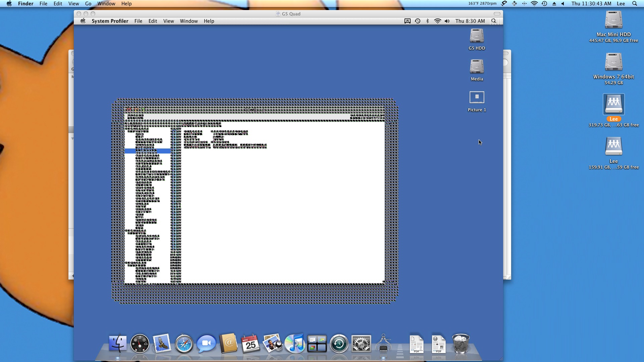
Task: Select the Mac Mini HDD drive icon
Action: [613, 20]
